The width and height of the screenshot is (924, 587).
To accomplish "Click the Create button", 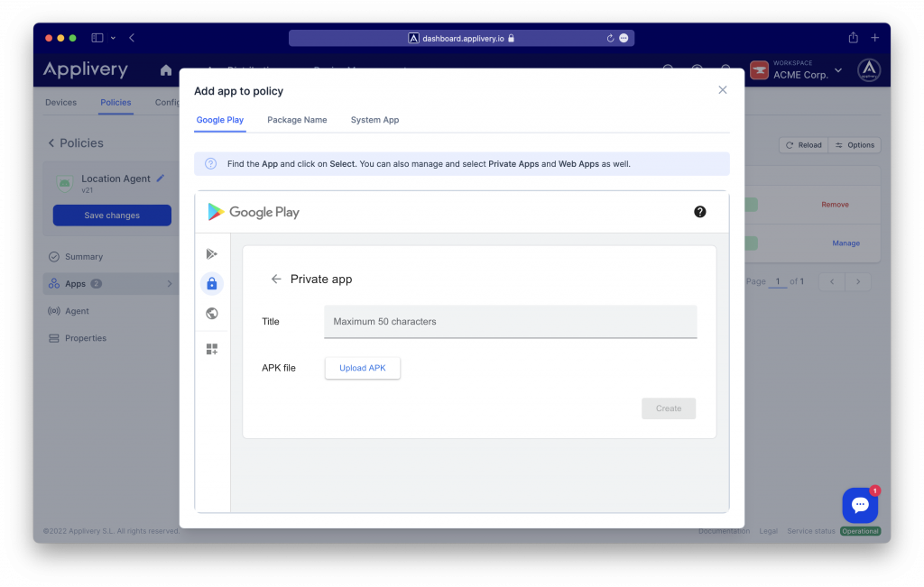I will click(669, 408).
